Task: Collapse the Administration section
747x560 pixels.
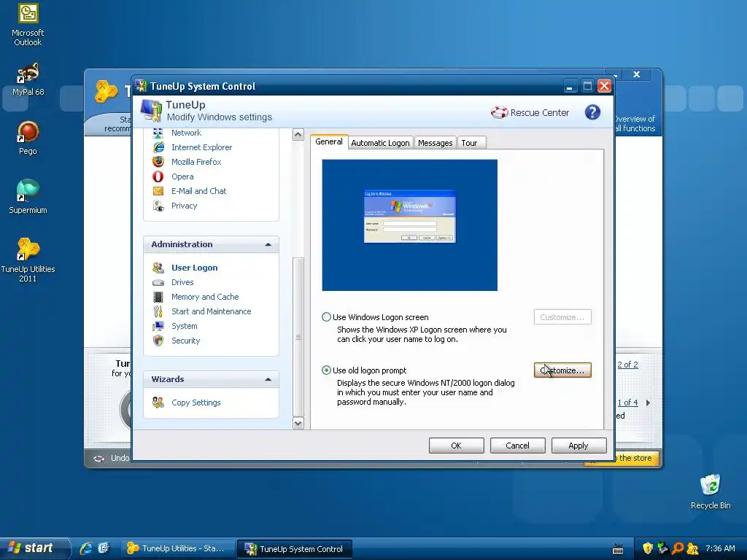Action: pyautogui.click(x=268, y=245)
